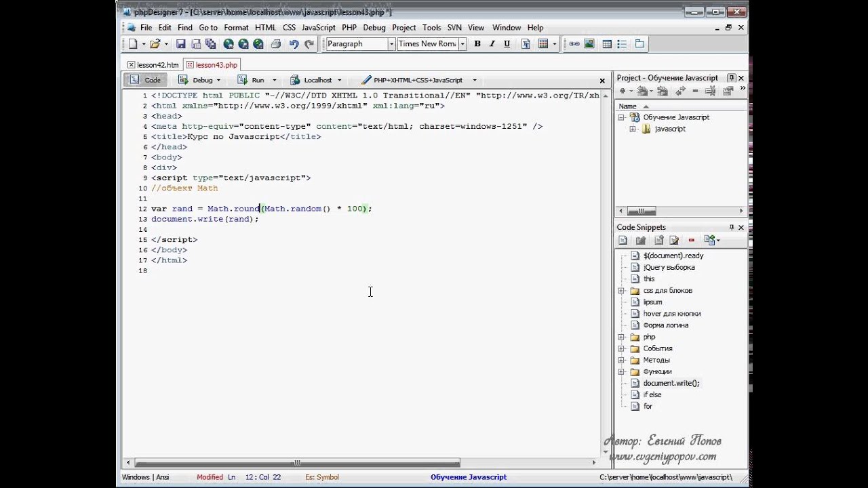Click the Run button
The width and height of the screenshot is (868, 488).
point(252,80)
